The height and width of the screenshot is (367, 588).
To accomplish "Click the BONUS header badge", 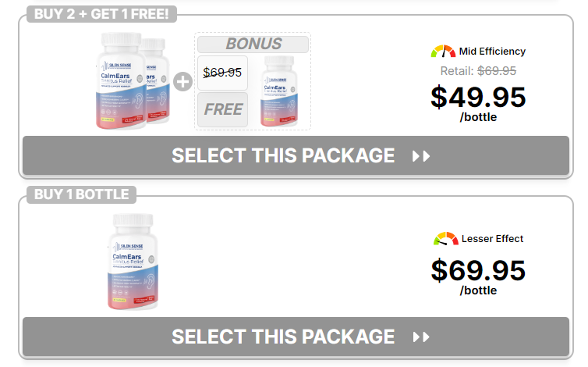I will coord(253,45).
